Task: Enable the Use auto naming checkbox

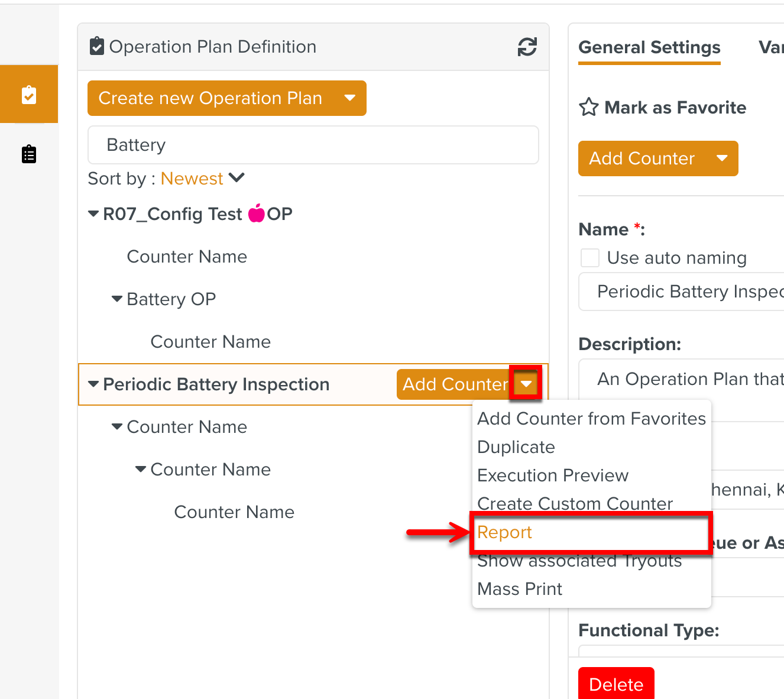Action: point(589,258)
